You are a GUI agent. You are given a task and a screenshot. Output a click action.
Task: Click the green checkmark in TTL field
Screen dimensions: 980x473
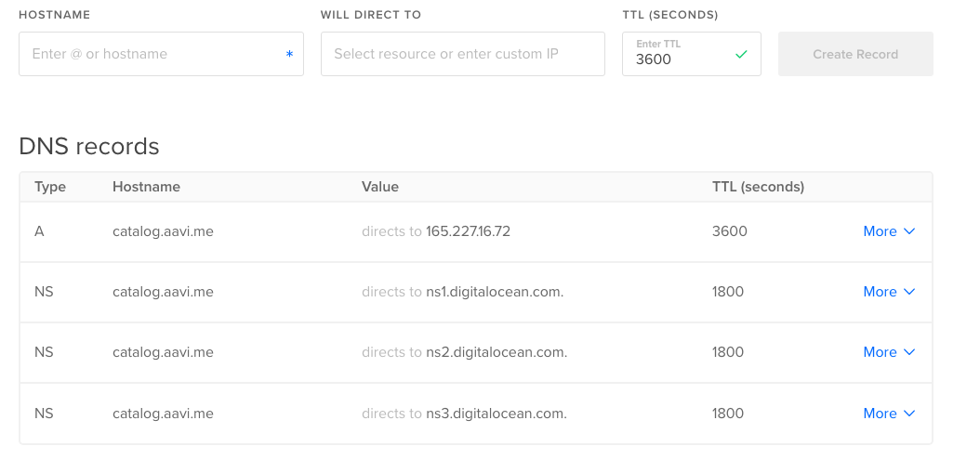point(741,54)
